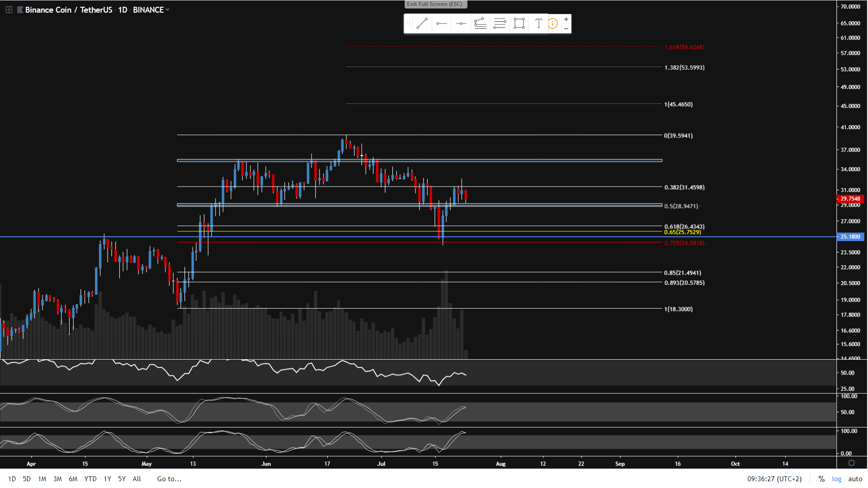Select the Trend Line drawing tool
Viewport: 868px width, 488px height.
[422, 23]
